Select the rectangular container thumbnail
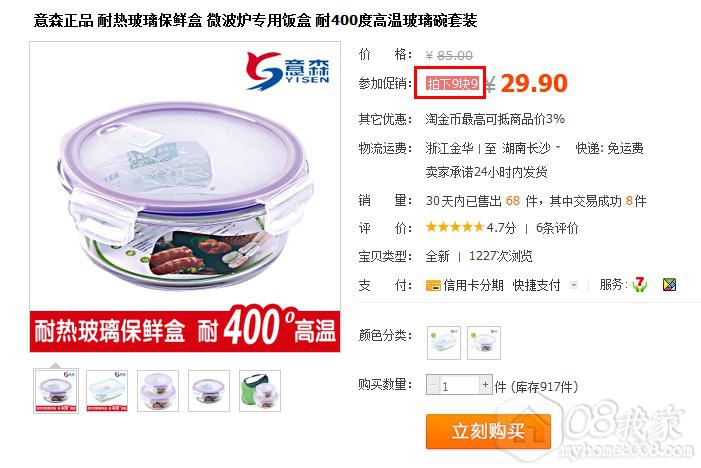This screenshot has height=468, width=701. coord(107,391)
